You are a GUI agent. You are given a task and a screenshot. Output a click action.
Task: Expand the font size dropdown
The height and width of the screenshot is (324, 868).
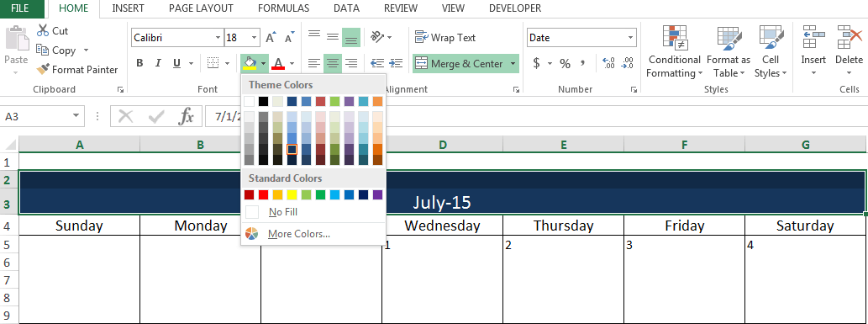pos(254,38)
